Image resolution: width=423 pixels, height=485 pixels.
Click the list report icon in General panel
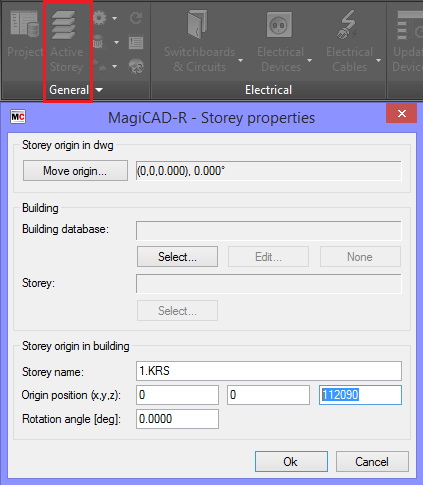click(x=136, y=42)
